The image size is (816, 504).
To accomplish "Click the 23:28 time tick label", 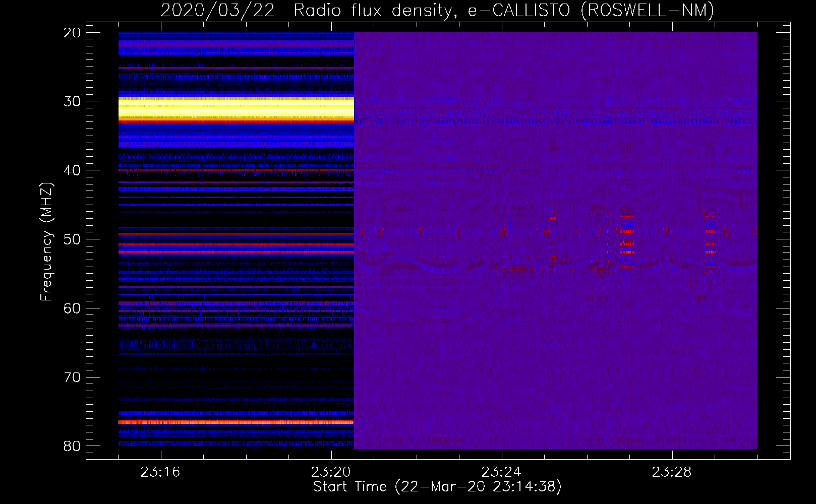I will 672,472.
